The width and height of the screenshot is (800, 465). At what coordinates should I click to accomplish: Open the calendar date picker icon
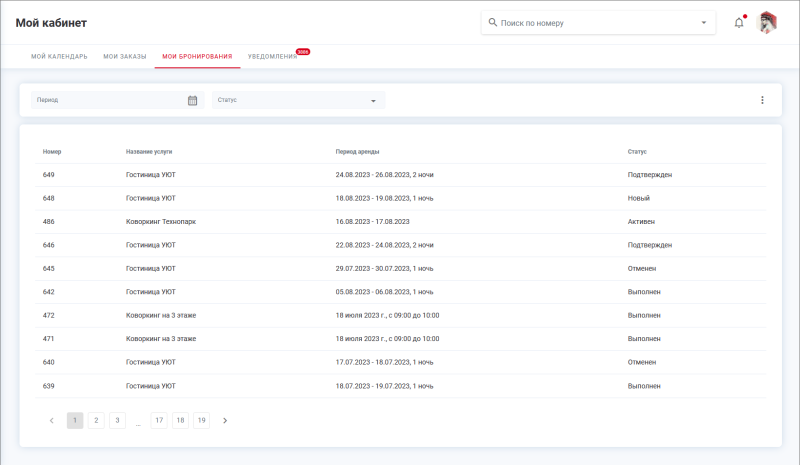tap(192, 100)
